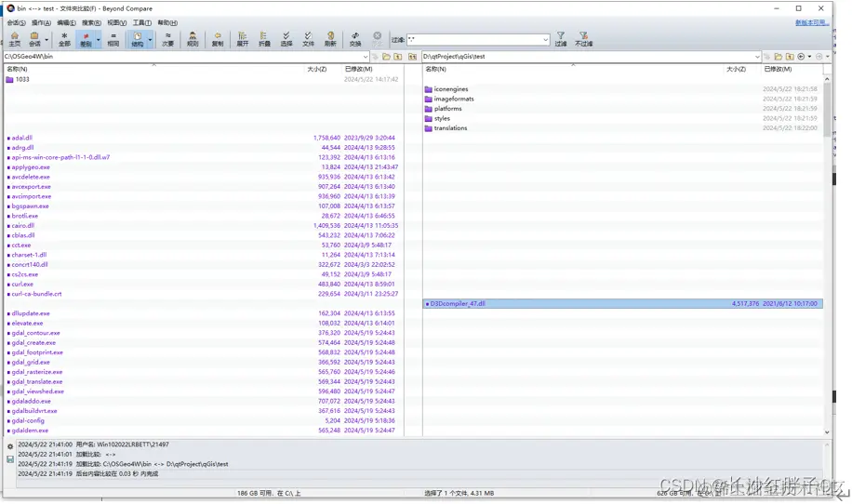The image size is (852, 504).
Task: Open the filter pattern combo box dropdown
Action: [545, 40]
